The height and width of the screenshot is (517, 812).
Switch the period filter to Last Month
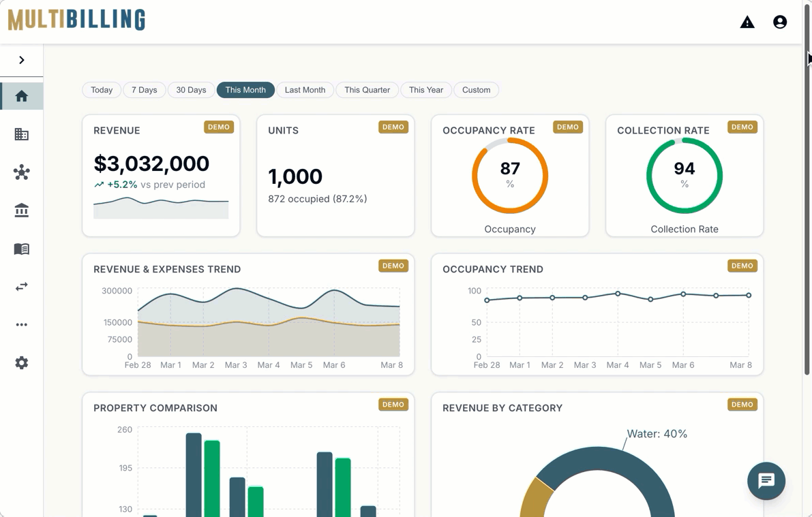pos(305,90)
